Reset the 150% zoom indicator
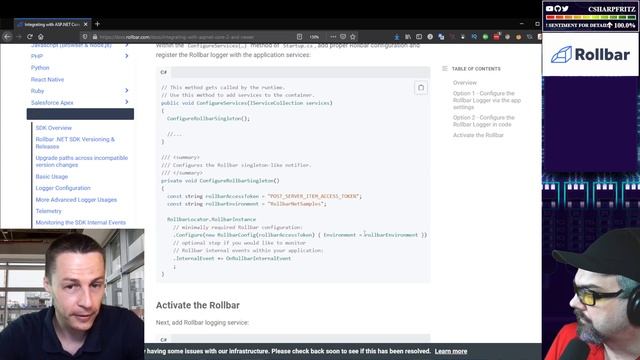The width and height of the screenshot is (640, 360). [x=314, y=37]
